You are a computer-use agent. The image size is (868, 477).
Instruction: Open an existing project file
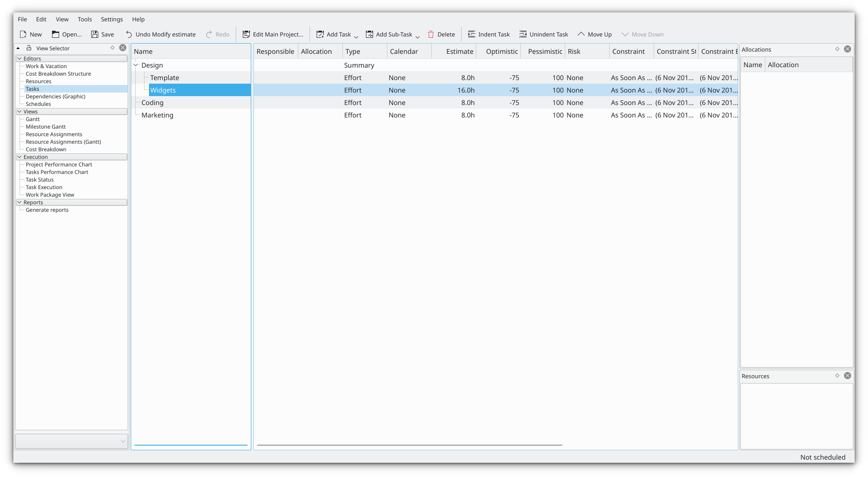(x=66, y=34)
